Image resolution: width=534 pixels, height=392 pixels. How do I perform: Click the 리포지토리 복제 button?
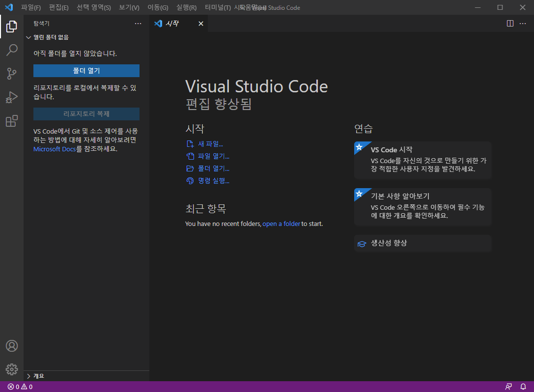click(x=86, y=114)
